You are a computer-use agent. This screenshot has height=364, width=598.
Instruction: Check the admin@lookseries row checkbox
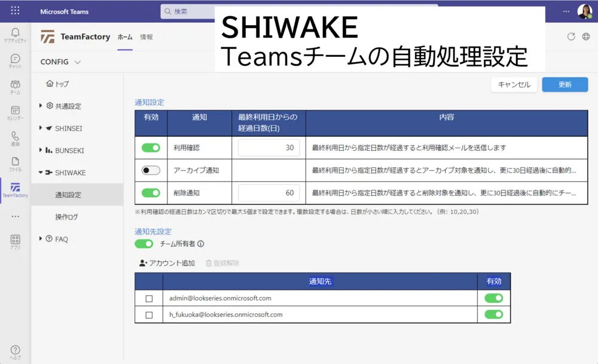point(149,298)
